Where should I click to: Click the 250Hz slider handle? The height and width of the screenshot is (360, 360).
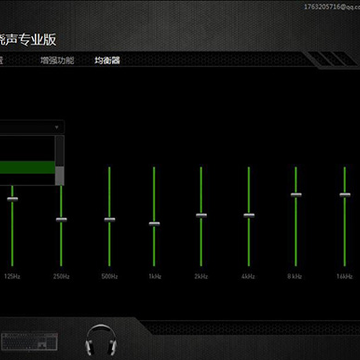(61, 219)
